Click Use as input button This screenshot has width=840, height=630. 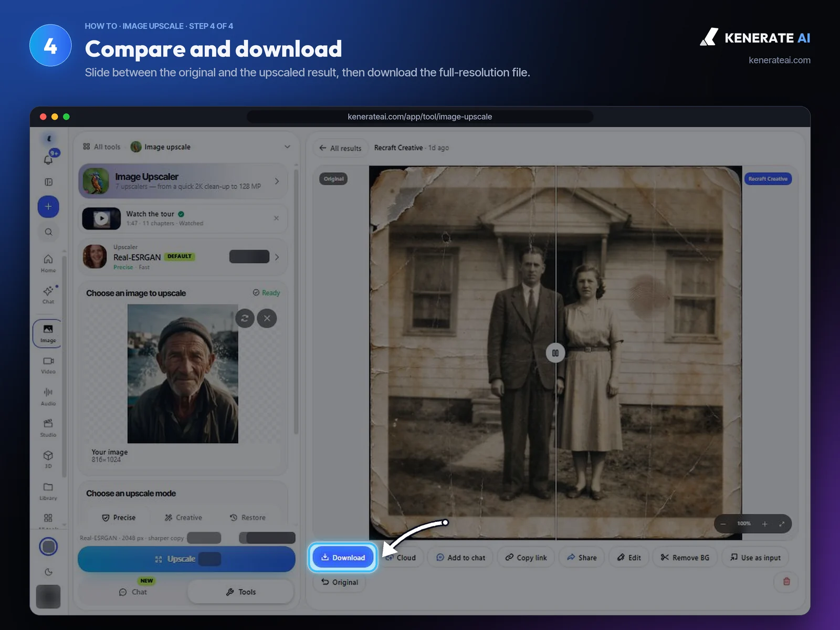pyautogui.click(x=755, y=558)
